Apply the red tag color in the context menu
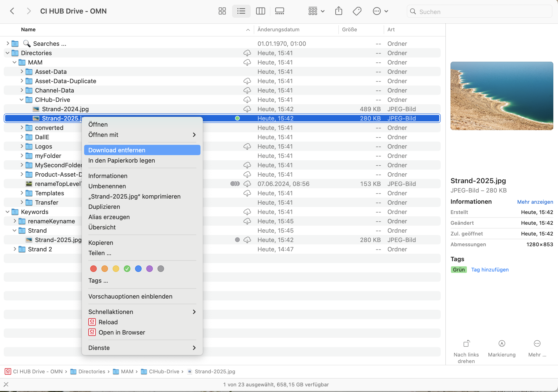The height and width of the screenshot is (392, 558). pos(93,269)
